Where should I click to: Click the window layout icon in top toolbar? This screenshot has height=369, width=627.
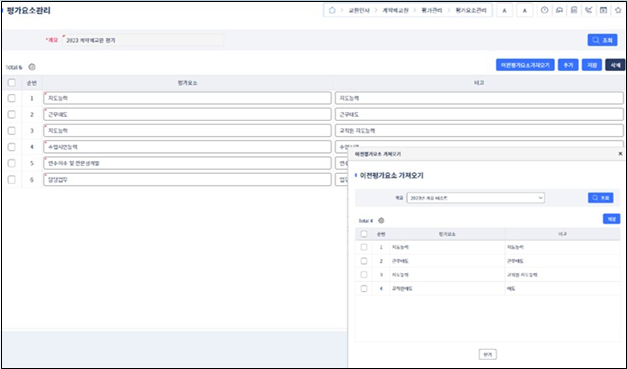tap(603, 10)
